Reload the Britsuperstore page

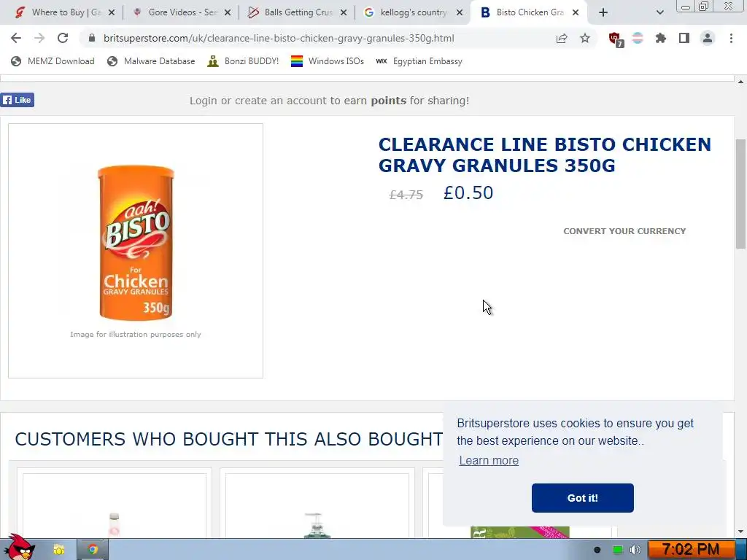pyautogui.click(x=63, y=38)
